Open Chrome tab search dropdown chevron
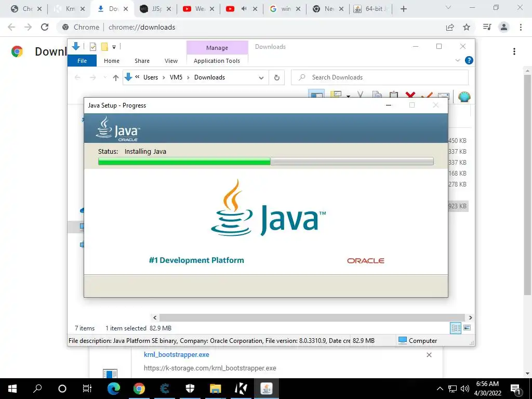 (x=448, y=7)
